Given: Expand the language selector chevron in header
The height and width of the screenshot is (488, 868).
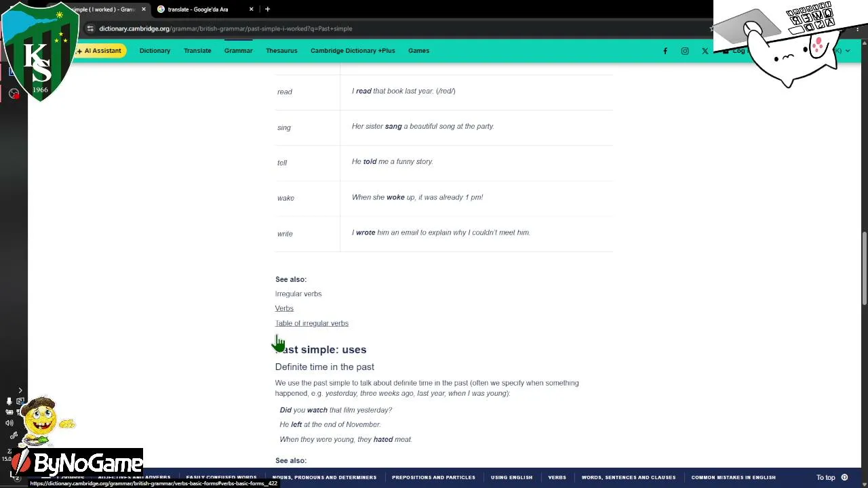Looking at the screenshot, I should (847, 51).
